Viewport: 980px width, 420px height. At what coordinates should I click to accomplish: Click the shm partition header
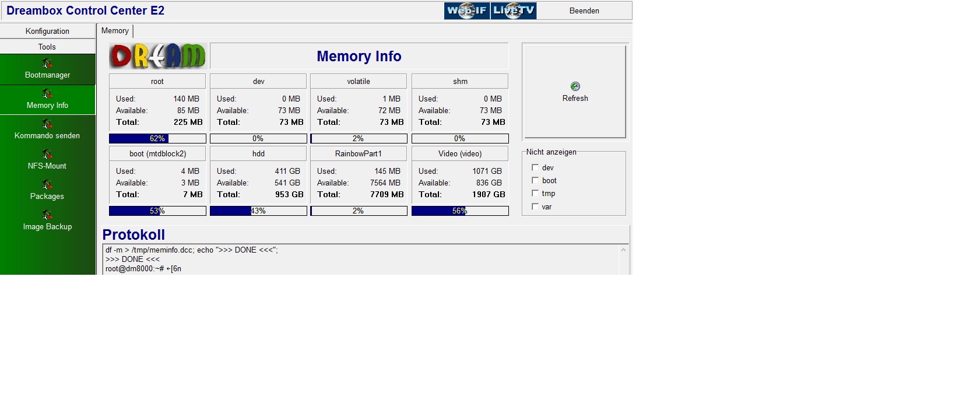(x=460, y=81)
